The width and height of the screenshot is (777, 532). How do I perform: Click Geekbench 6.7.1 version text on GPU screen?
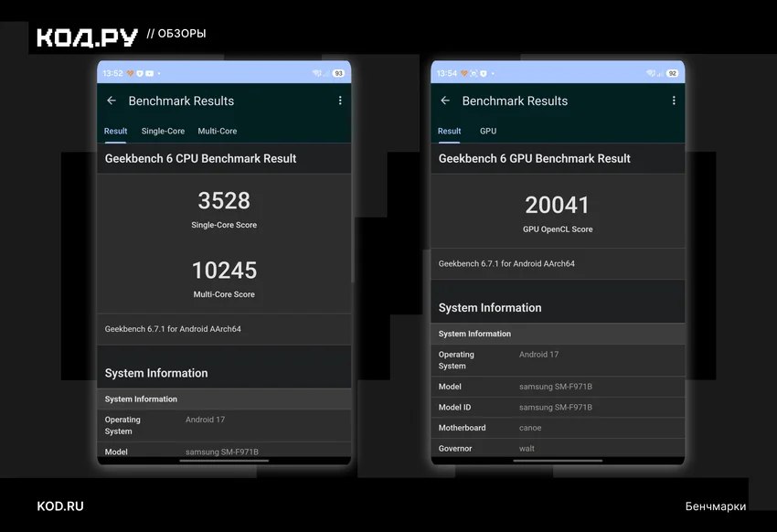[506, 263]
